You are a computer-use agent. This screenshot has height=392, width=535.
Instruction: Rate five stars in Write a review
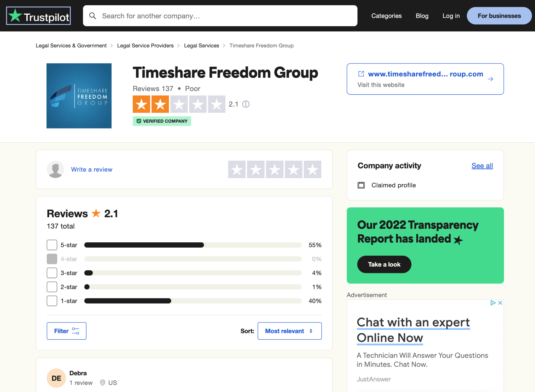312,169
